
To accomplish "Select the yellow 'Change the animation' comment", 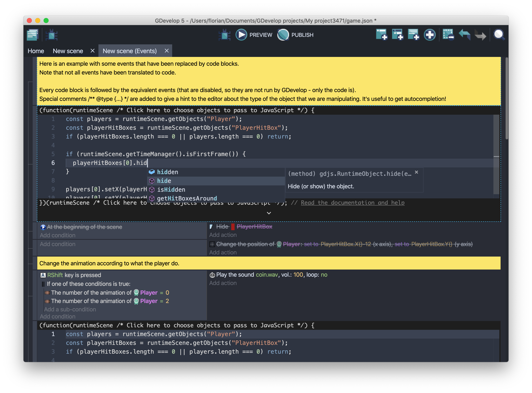I will click(269, 263).
